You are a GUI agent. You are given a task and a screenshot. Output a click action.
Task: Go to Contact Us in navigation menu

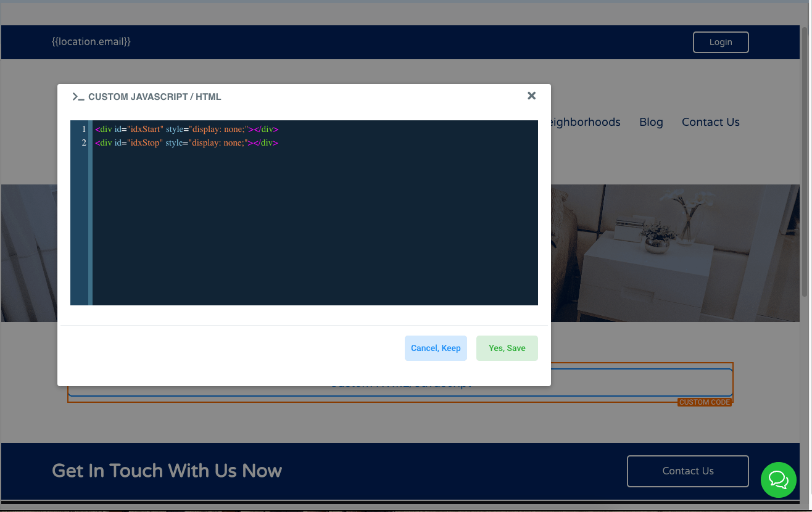(710, 122)
